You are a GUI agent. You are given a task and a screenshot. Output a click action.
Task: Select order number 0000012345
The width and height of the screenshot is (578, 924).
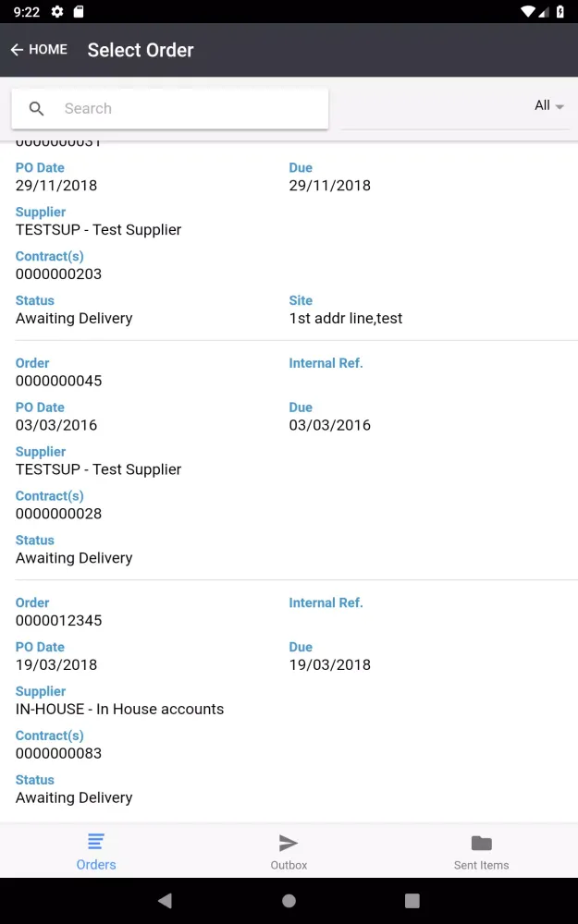click(x=59, y=620)
